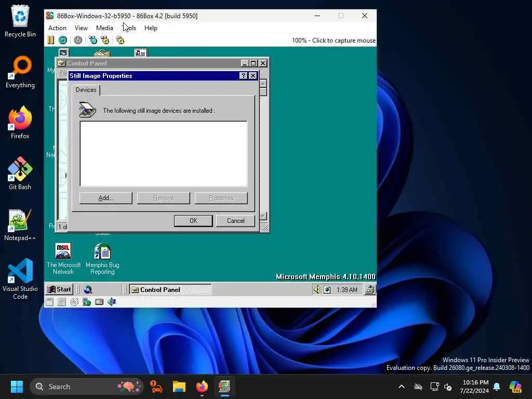532x399 pixels.
Task: Click the far-right Memphis taskbar tray icon
Action: click(x=370, y=289)
